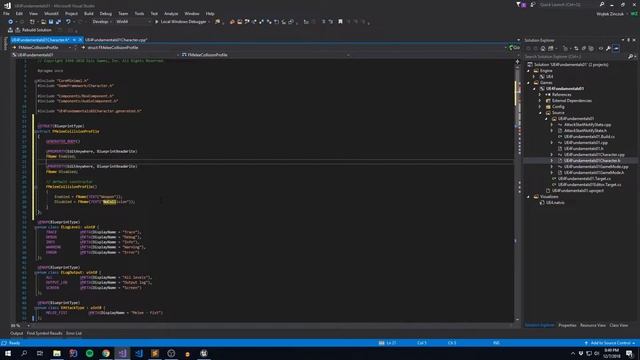Click Solution Explorer Show All Files icon
Screen dimensions: 640x360
[591, 49]
